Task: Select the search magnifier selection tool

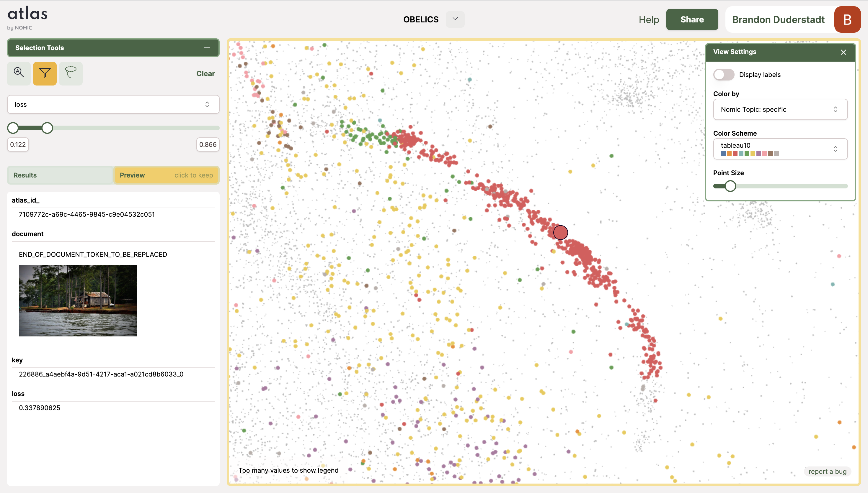Action: (19, 73)
